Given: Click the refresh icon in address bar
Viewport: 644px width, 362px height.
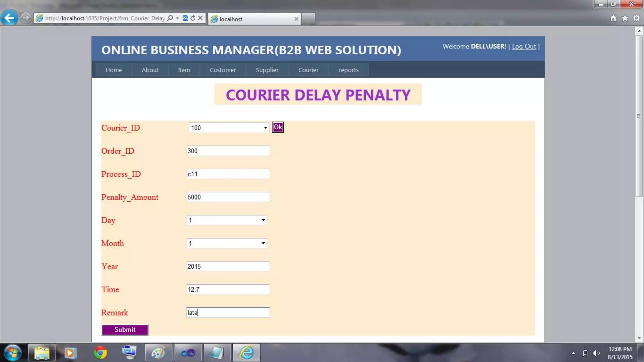Looking at the screenshot, I should click(193, 18).
